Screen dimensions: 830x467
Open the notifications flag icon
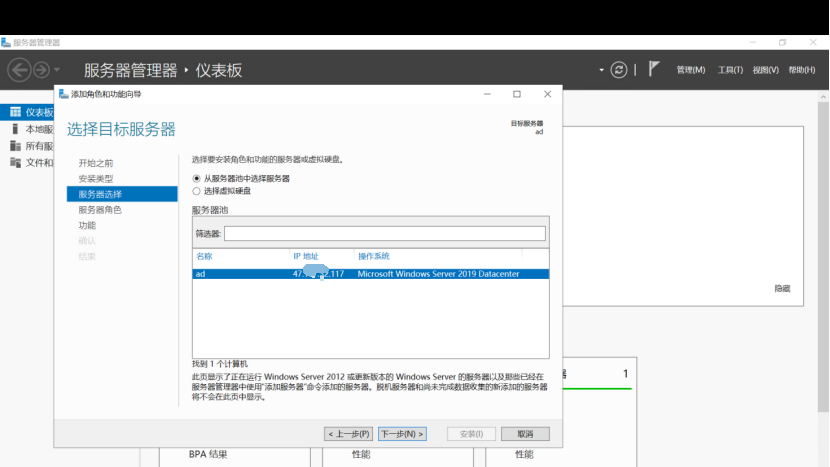654,69
